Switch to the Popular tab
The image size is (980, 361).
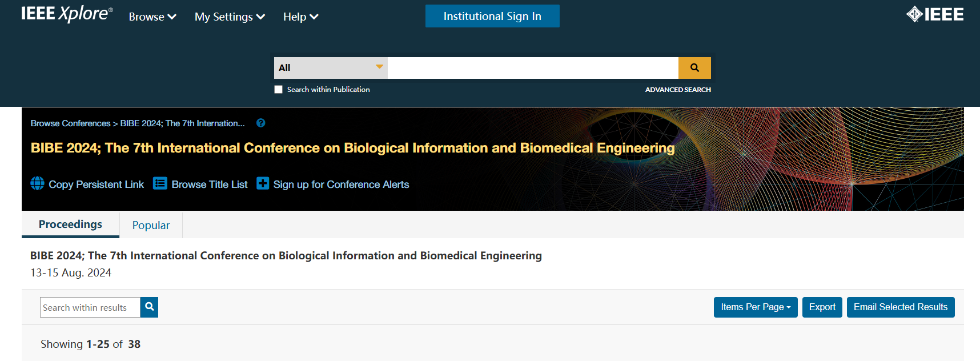[x=151, y=226]
